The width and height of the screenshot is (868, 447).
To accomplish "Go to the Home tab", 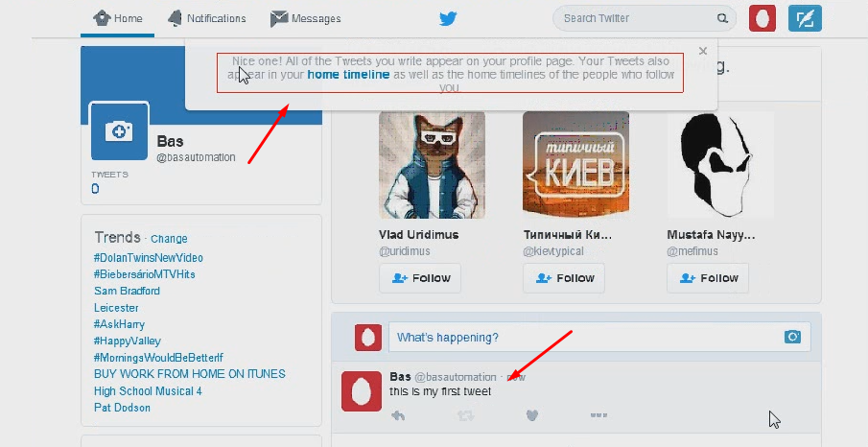I will tap(117, 18).
